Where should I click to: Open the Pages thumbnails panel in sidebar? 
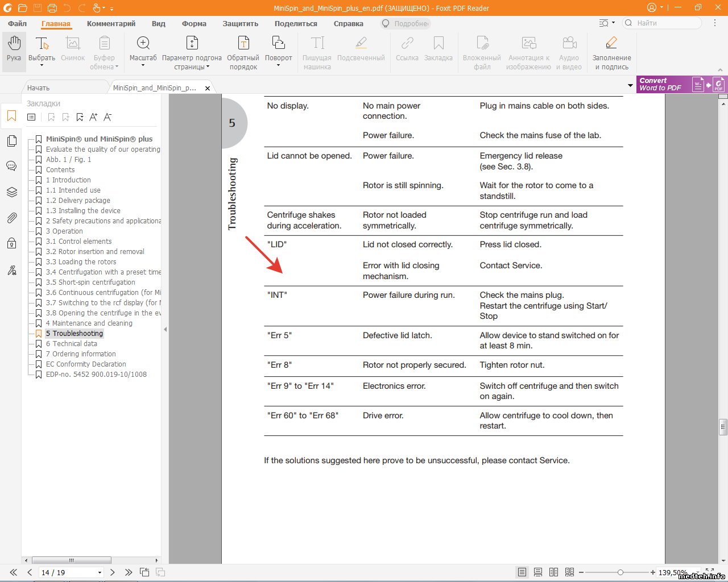point(11,141)
